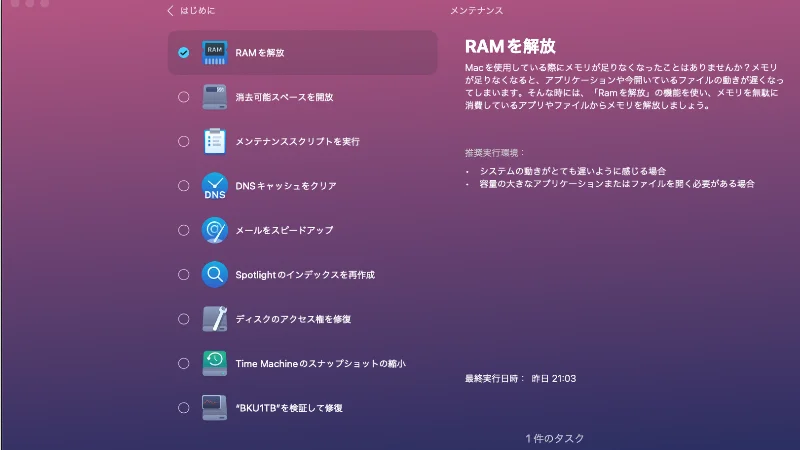Image resolution: width=800 pixels, height=450 pixels.
Task: Click the DNS cache icon
Action: [215, 186]
